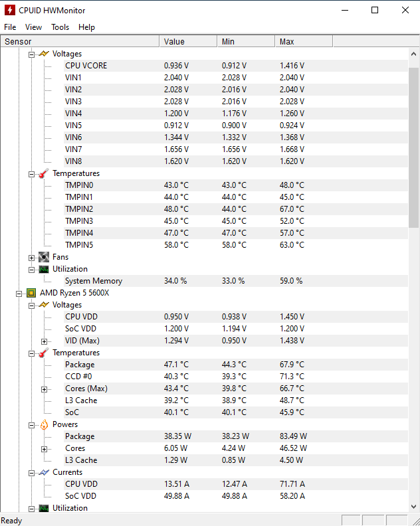This screenshot has height=526, width=420.
Task: Collapse the AMD Ryzen 5 5600X node
Action: tap(19, 294)
